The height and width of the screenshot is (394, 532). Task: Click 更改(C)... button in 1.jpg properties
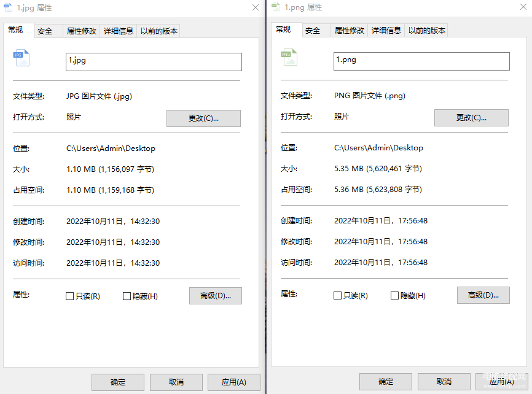(203, 118)
